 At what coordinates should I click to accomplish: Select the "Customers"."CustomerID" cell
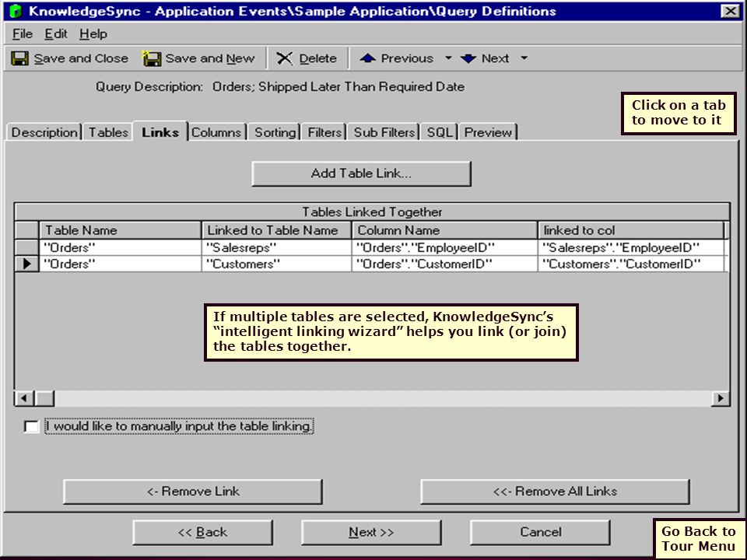[x=631, y=264]
